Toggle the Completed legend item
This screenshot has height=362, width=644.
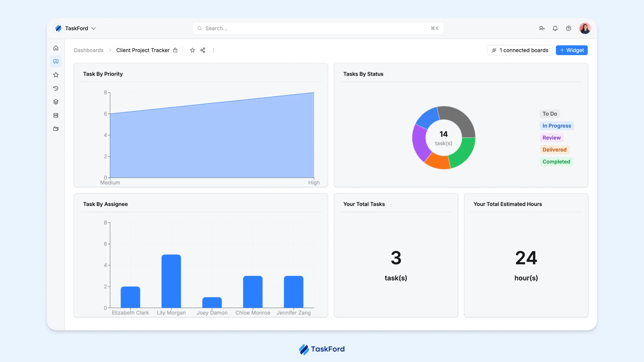[x=556, y=162]
